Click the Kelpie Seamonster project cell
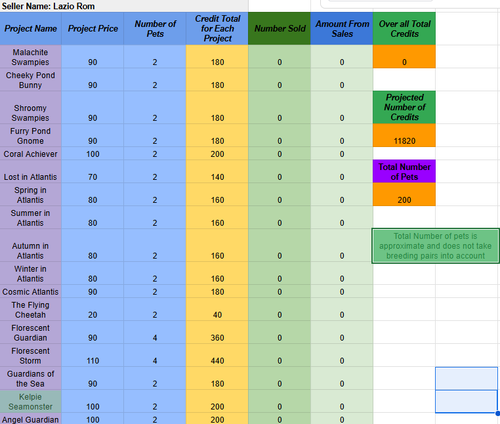Image resolution: width=500 pixels, height=424 pixels. [x=31, y=401]
